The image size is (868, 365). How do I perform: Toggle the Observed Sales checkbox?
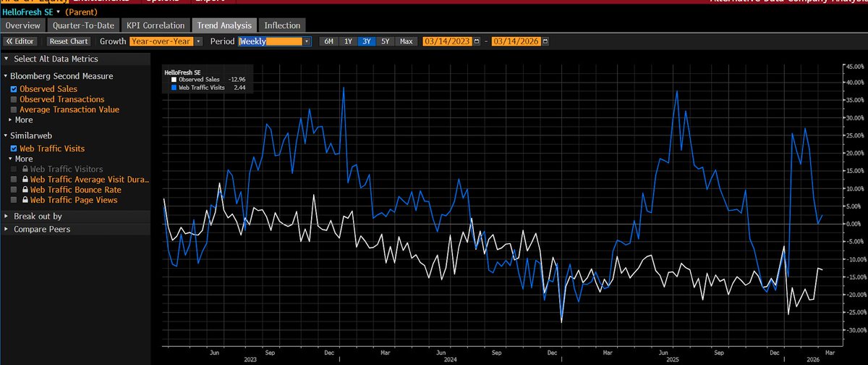pyautogui.click(x=14, y=89)
